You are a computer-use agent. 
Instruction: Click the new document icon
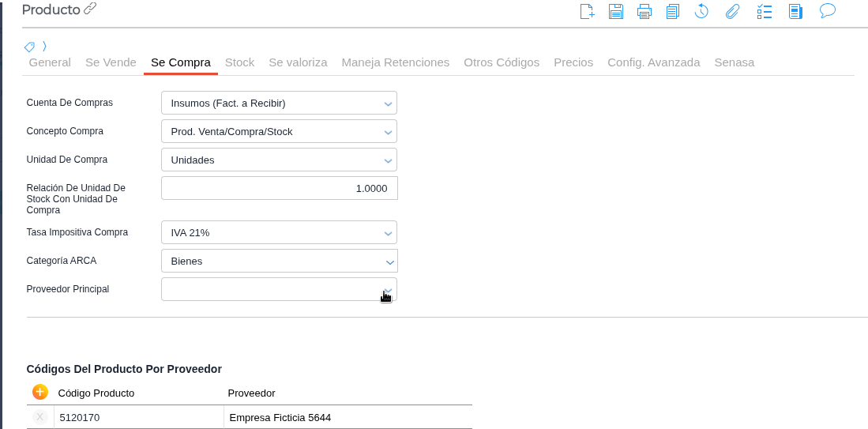pyautogui.click(x=587, y=10)
